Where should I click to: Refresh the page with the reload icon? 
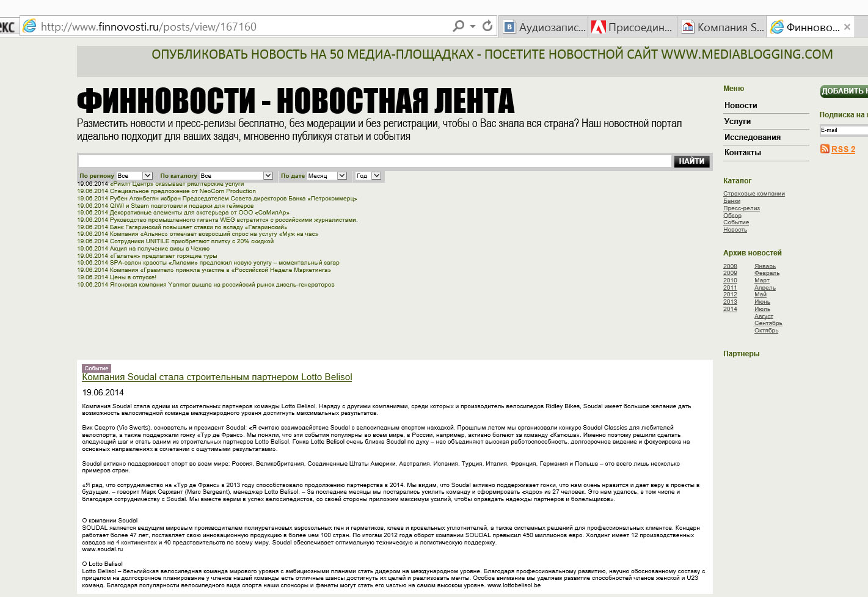click(487, 26)
